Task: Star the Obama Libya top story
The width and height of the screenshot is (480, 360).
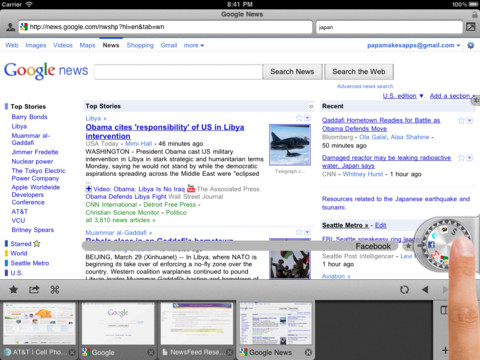Action: pyautogui.click(x=299, y=118)
